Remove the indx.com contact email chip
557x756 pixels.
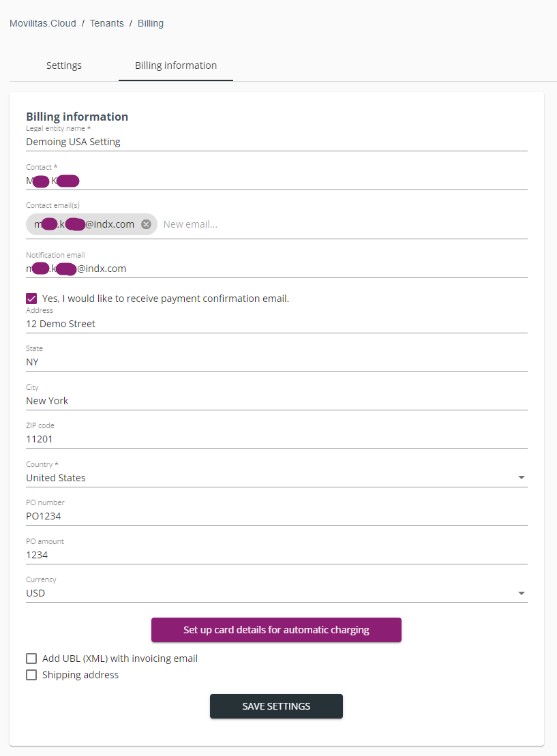click(146, 224)
